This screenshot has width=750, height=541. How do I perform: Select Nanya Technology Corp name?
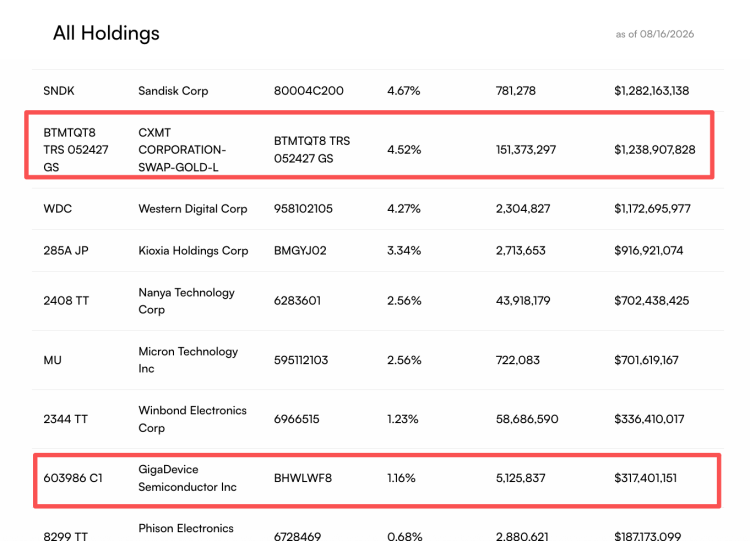coord(187,301)
